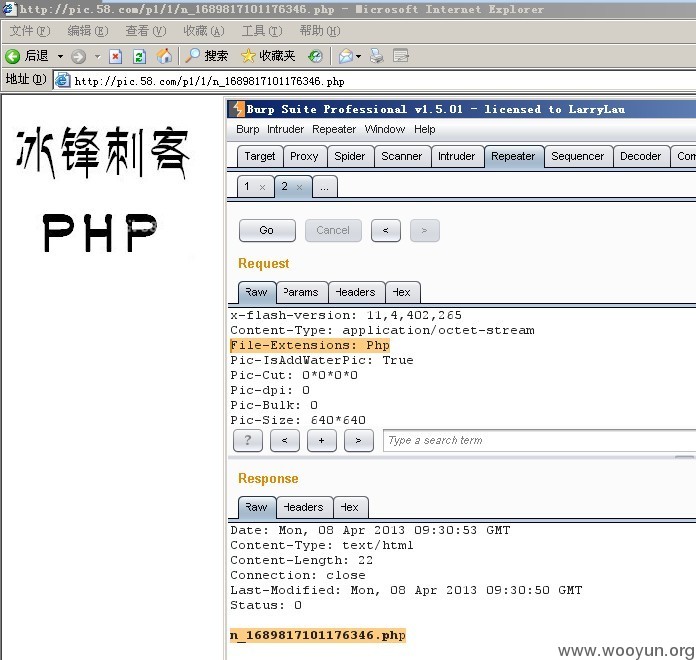Click the History toolbar icon
Image resolution: width=696 pixels, height=660 pixels.
point(315,56)
